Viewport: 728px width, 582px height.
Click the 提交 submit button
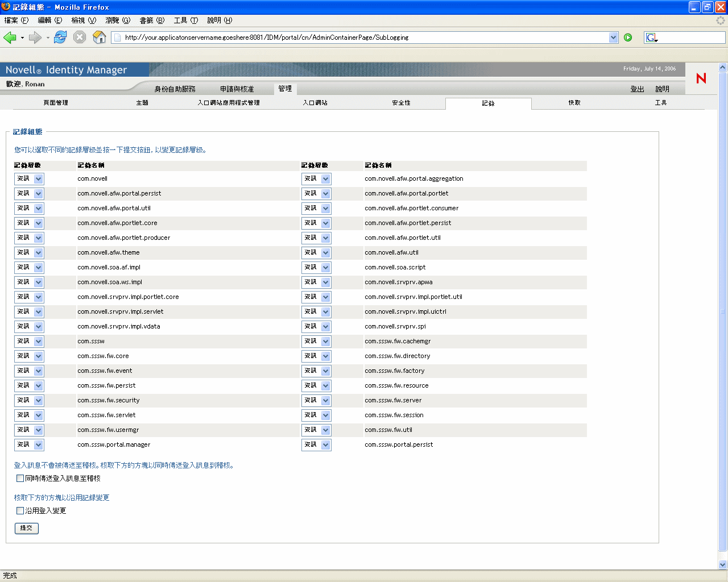click(27, 529)
